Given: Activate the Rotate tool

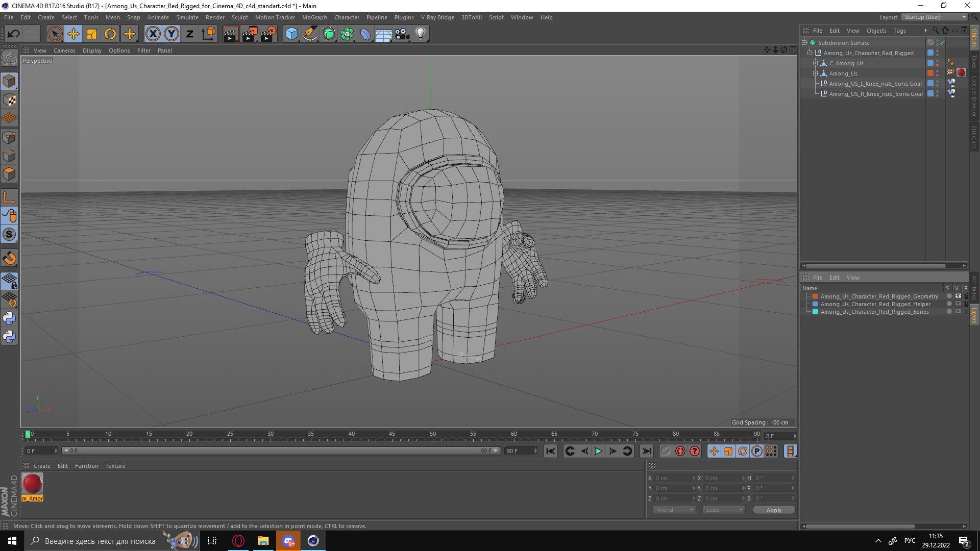Looking at the screenshot, I should [x=110, y=34].
